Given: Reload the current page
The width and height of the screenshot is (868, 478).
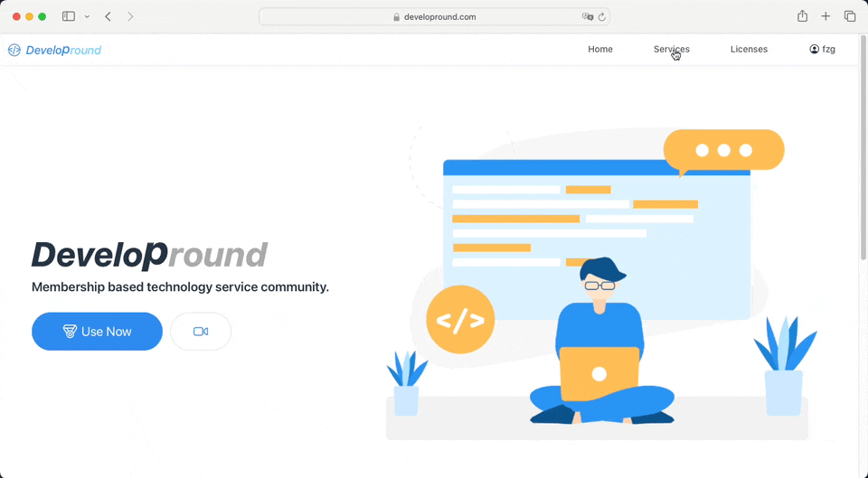Looking at the screenshot, I should point(602,16).
